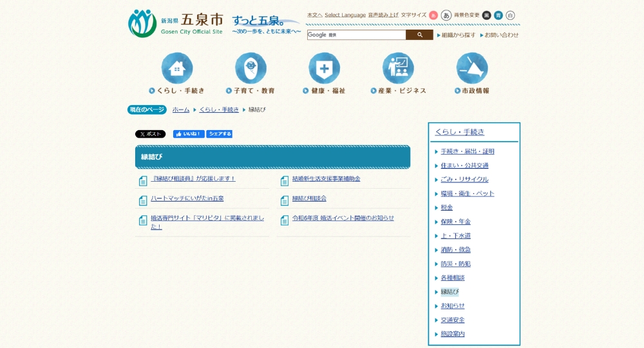
Task: Click the X ポスト share button
Action: point(150,134)
